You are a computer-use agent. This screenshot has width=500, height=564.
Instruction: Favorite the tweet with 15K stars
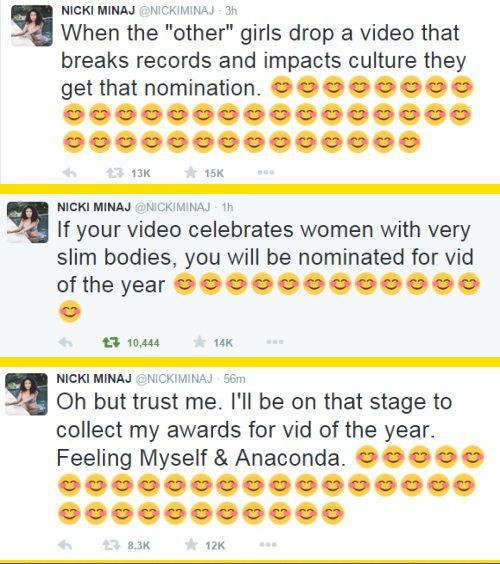(x=191, y=173)
